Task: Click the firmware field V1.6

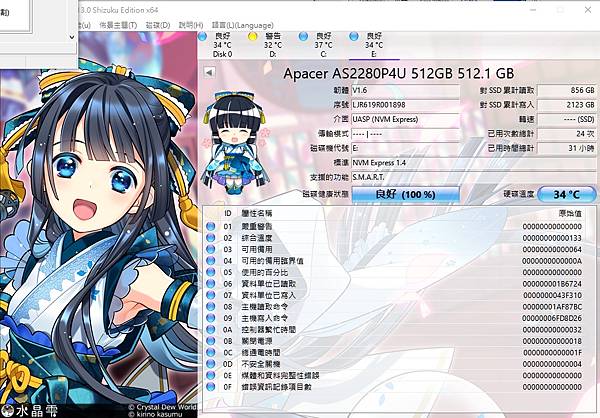Action: (405, 90)
